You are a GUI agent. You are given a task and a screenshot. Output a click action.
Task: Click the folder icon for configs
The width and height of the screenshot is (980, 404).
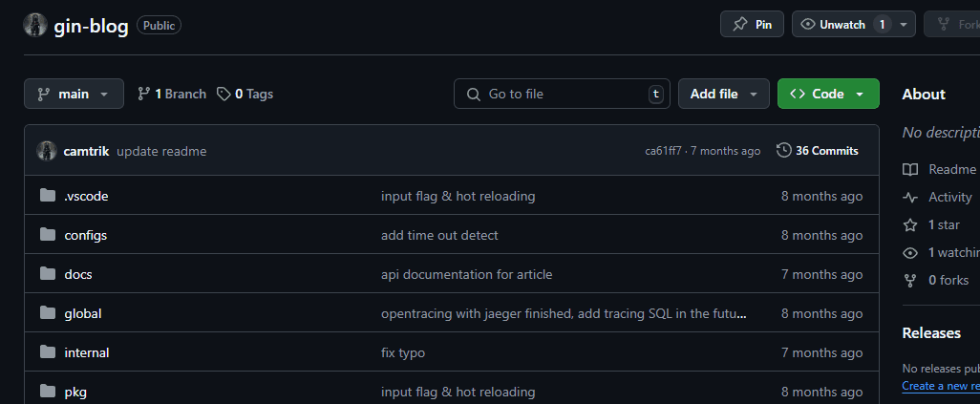click(48, 235)
